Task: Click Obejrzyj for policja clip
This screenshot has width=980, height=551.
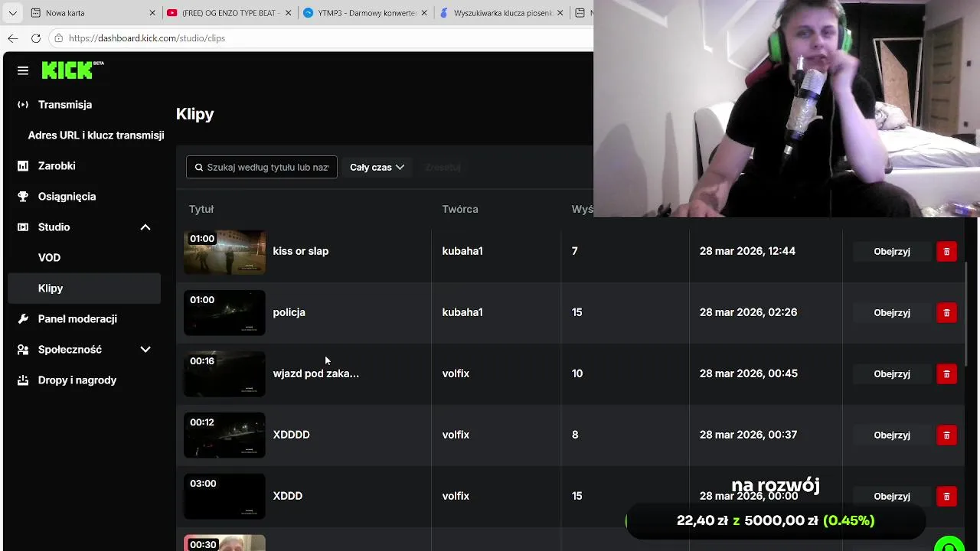Action: pos(892,312)
